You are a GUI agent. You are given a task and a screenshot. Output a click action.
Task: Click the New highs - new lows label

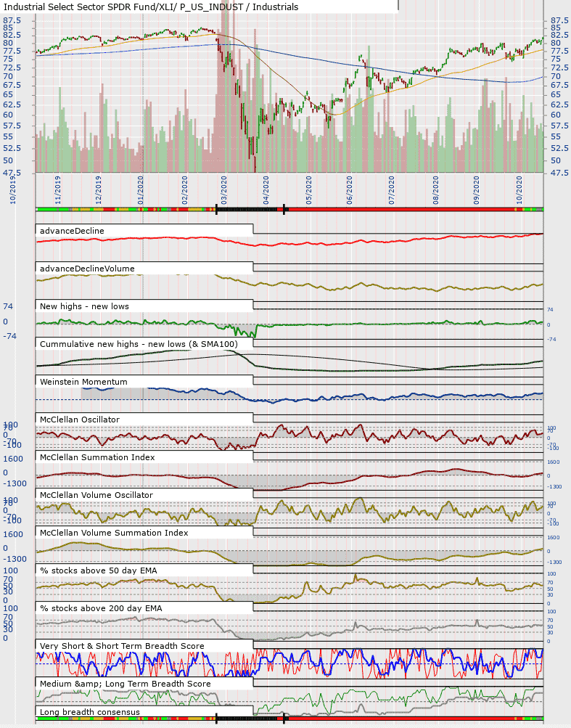(x=84, y=306)
